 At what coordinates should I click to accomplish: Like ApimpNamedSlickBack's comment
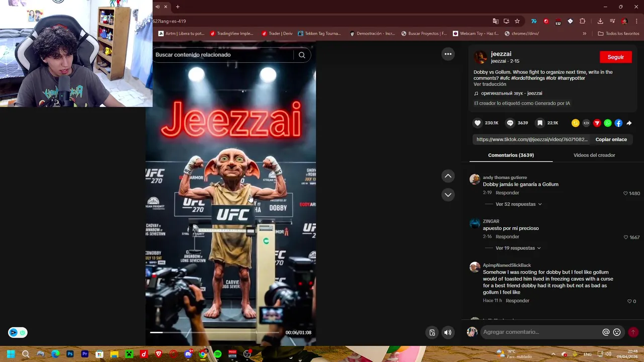629,301
